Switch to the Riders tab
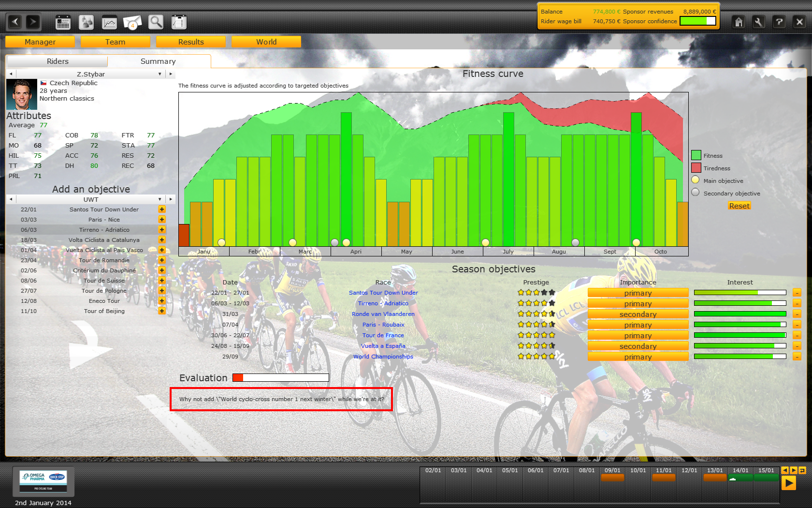Screen dimensions: 812x508 coord(58,61)
